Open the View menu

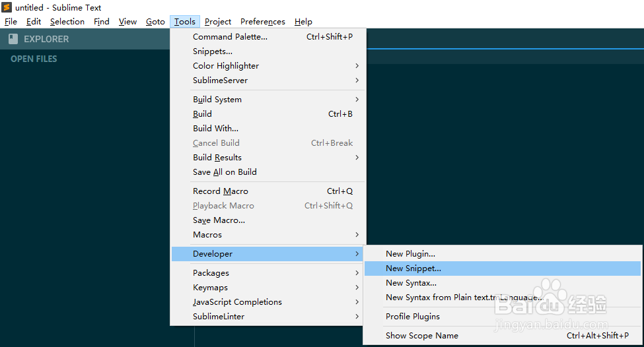(x=127, y=21)
